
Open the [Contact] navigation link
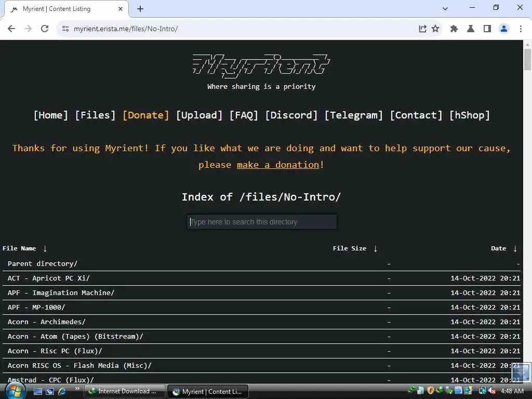416,115
